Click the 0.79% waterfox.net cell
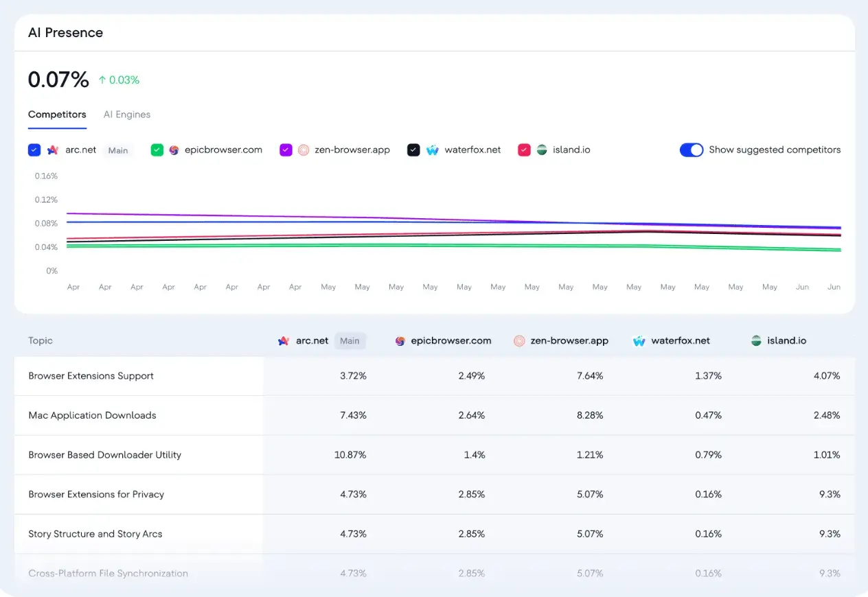 click(x=708, y=455)
